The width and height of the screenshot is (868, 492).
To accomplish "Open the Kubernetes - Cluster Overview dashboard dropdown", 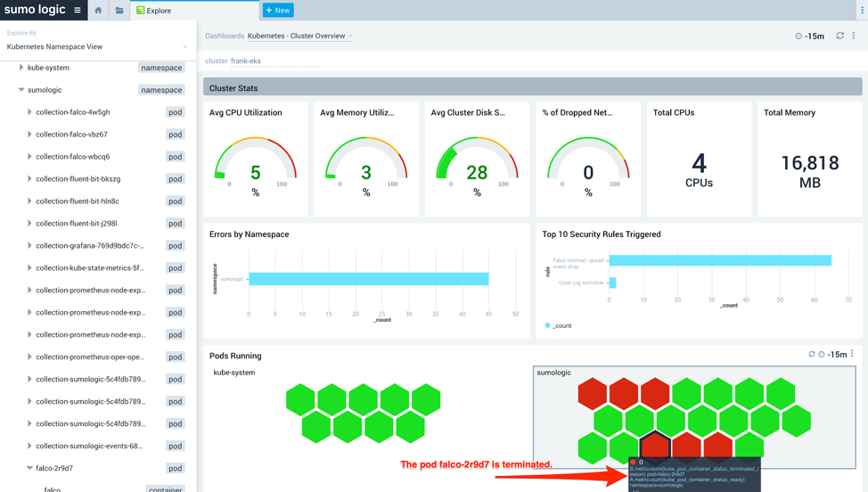I will click(299, 36).
